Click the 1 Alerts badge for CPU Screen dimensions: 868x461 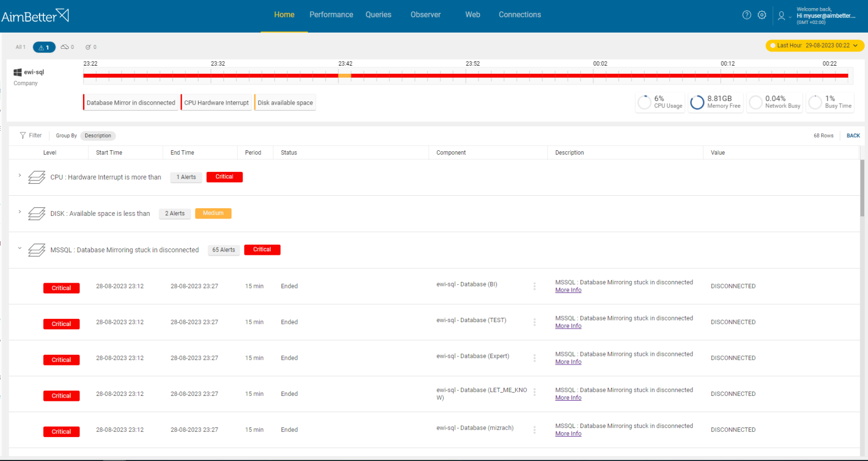(x=186, y=177)
